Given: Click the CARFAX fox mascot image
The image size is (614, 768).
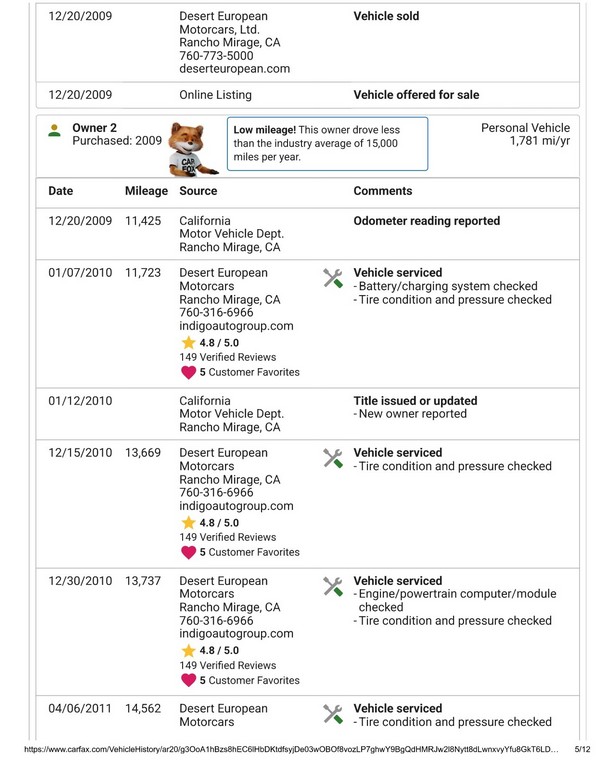Looking at the screenshot, I should [x=187, y=147].
